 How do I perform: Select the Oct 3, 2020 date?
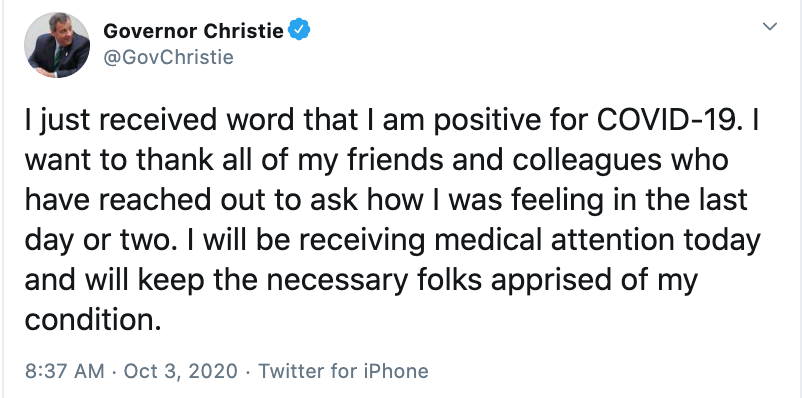[x=181, y=371]
